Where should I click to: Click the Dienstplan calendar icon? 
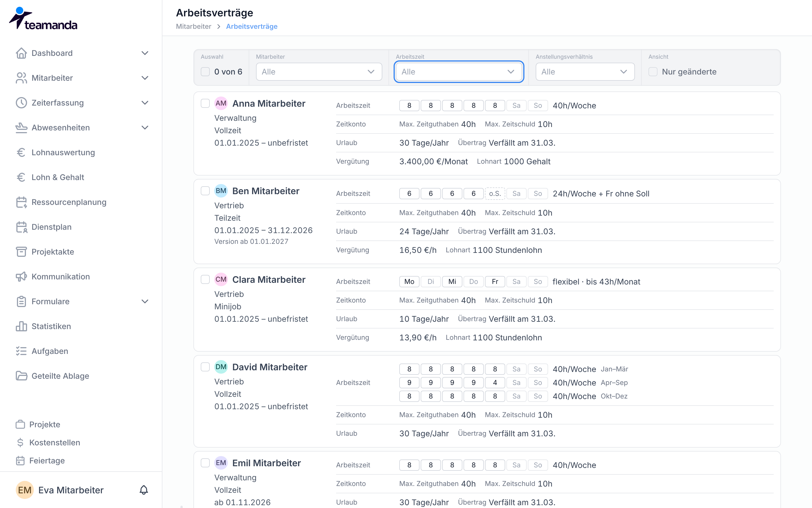(x=21, y=227)
